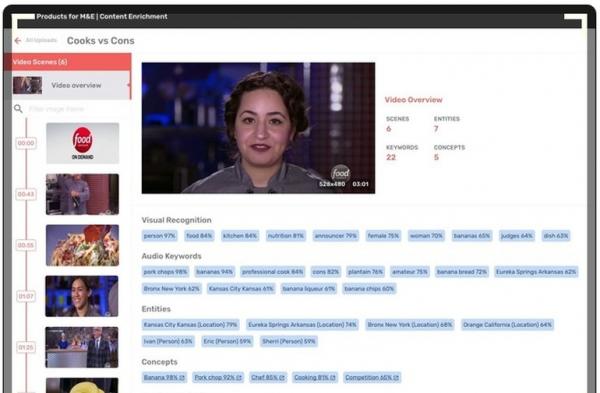Select the Bronx New York 62% keyword
This screenshot has height=393, width=600.
[x=171, y=289]
